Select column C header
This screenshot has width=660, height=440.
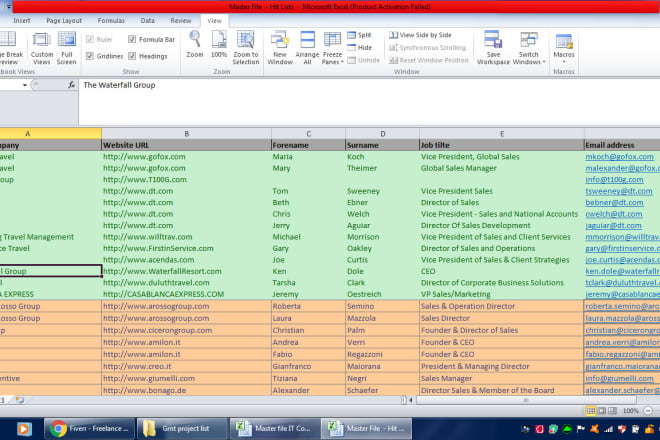pos(309,133)
